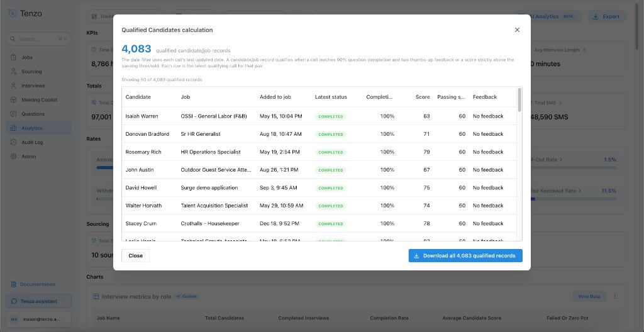Click the Meeting Copilot sidebar icon

point(14,100)
